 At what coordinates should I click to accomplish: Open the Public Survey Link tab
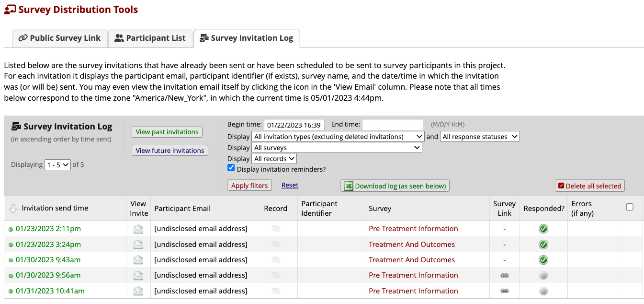[x=60, y=38]
